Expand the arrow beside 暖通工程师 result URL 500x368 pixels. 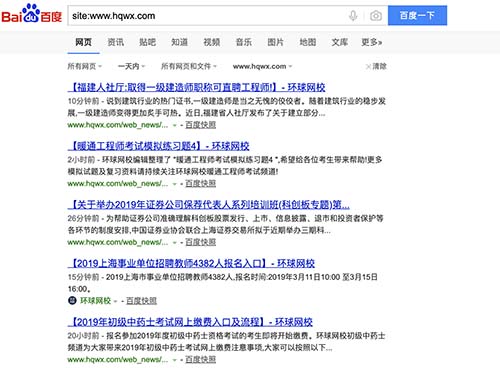(174, 184)
